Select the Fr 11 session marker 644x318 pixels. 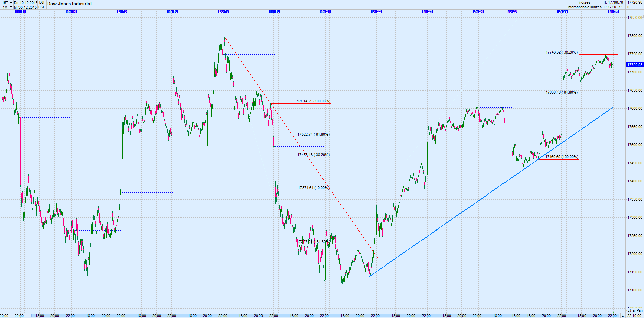pos(20,11)
